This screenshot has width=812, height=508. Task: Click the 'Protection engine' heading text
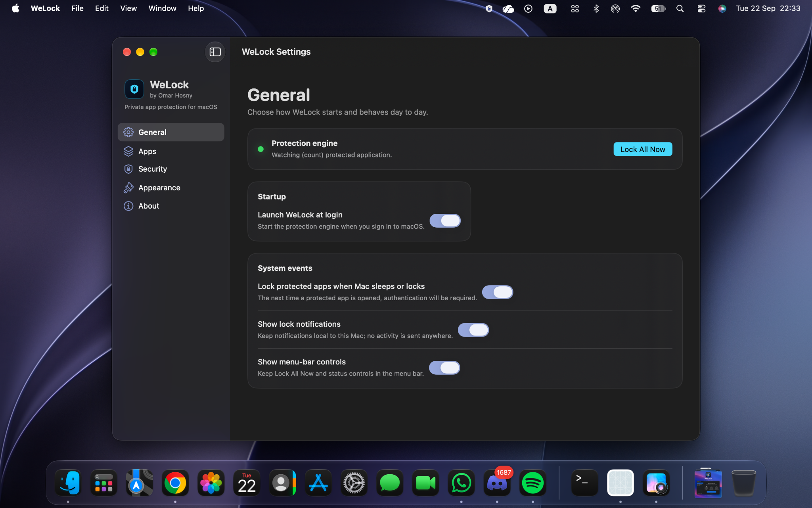304,143
